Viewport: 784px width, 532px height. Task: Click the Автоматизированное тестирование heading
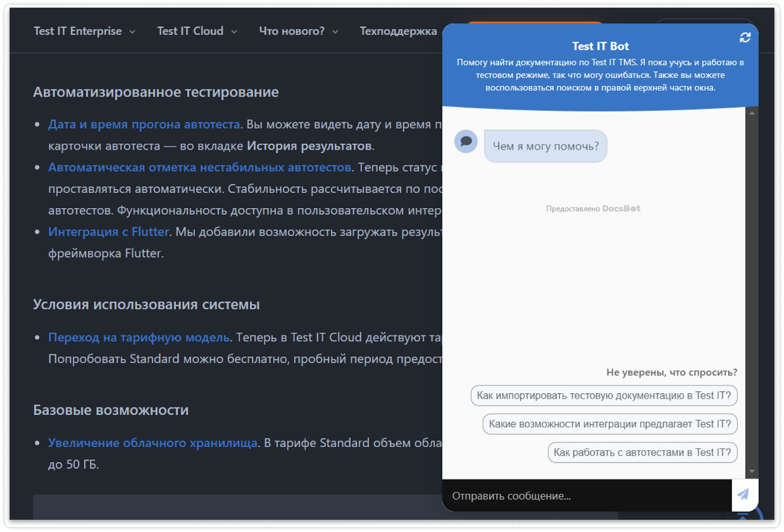156,92
